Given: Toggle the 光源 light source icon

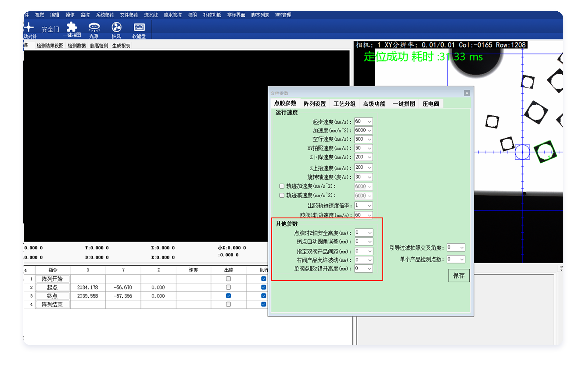Looking at the screenshot, I should [94, 28].
